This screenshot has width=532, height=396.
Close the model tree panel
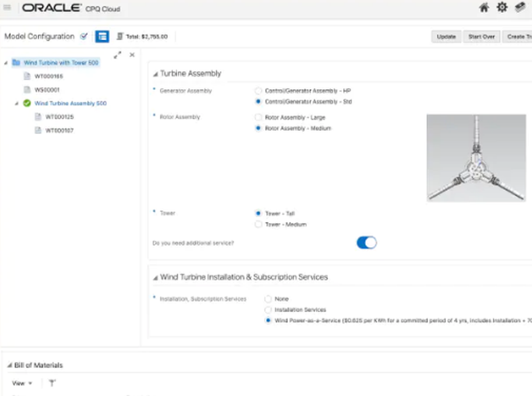tap(132, 55)
